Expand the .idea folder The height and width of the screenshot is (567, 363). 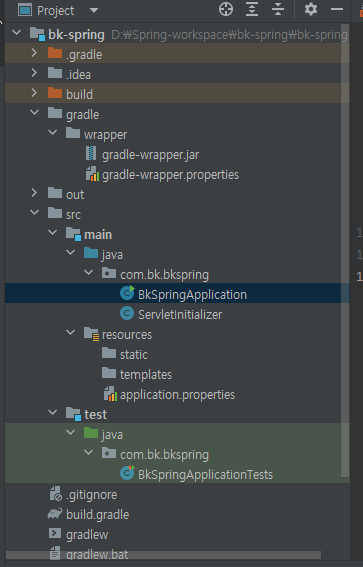[x=34, y=73]
